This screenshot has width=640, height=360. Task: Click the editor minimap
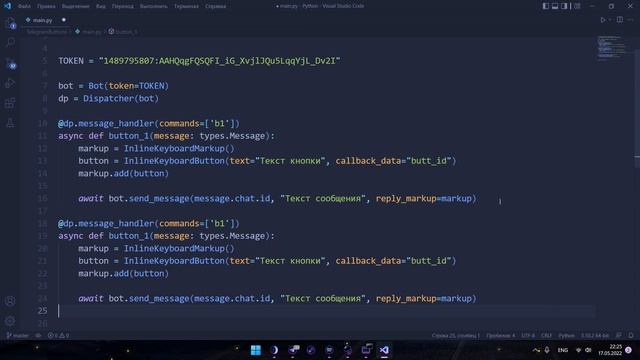611,48
